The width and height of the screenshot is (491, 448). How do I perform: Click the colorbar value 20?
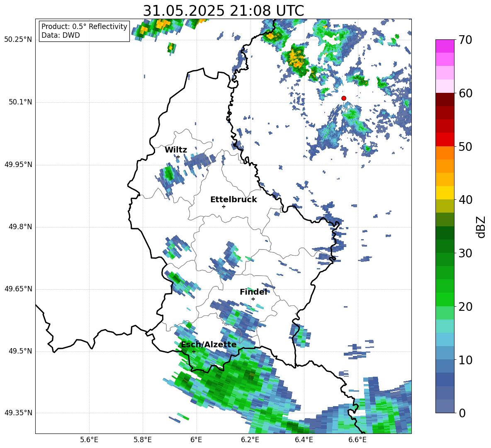click(465, 307)
